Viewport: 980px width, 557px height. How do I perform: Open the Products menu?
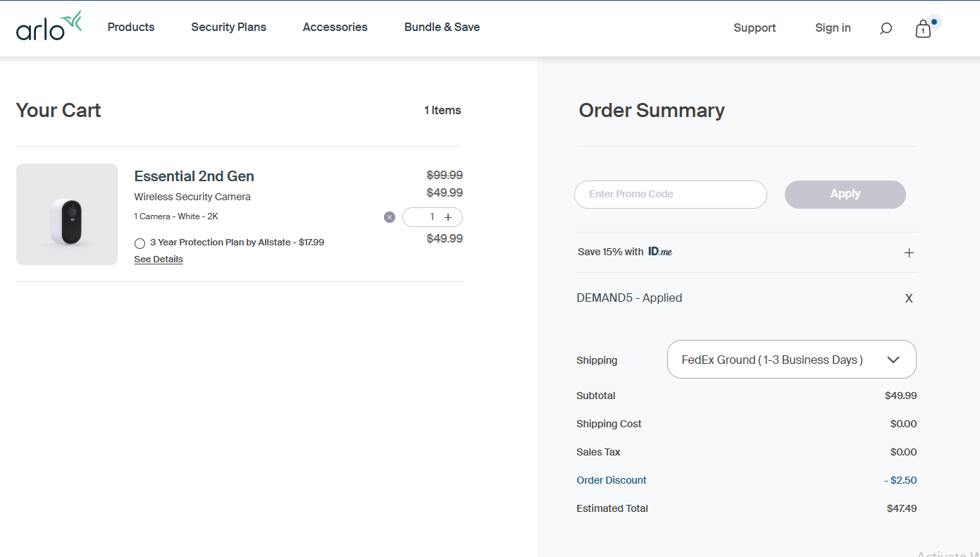131,27
